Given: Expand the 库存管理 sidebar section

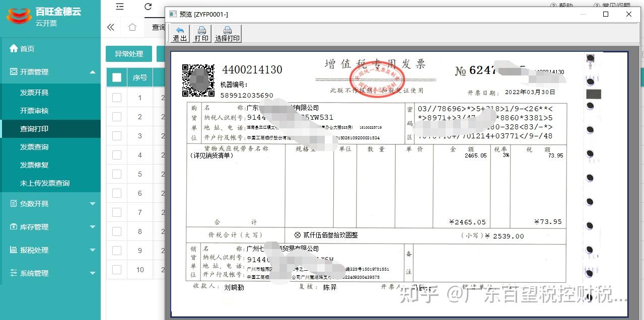Looking at the screenshot, I should [x=50, y=227].
